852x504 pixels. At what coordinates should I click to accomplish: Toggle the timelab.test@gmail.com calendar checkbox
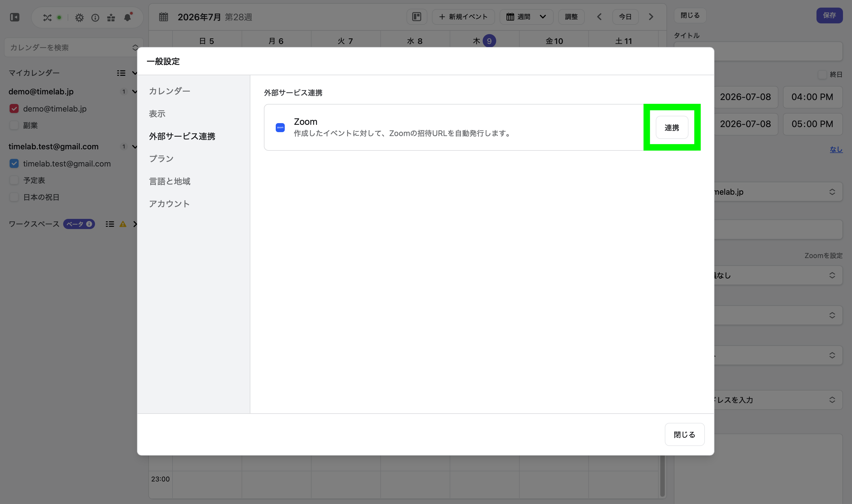14,164
